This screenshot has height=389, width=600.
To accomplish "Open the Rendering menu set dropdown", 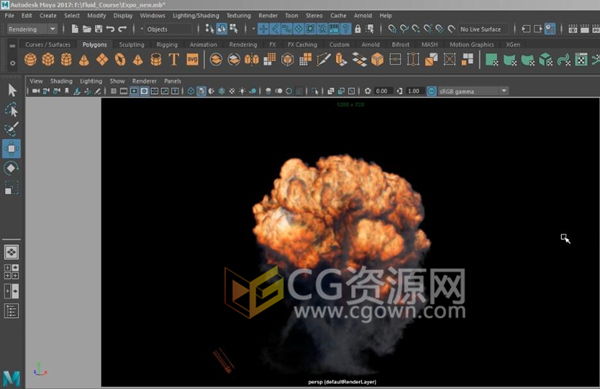I will [x=32, y=29].
